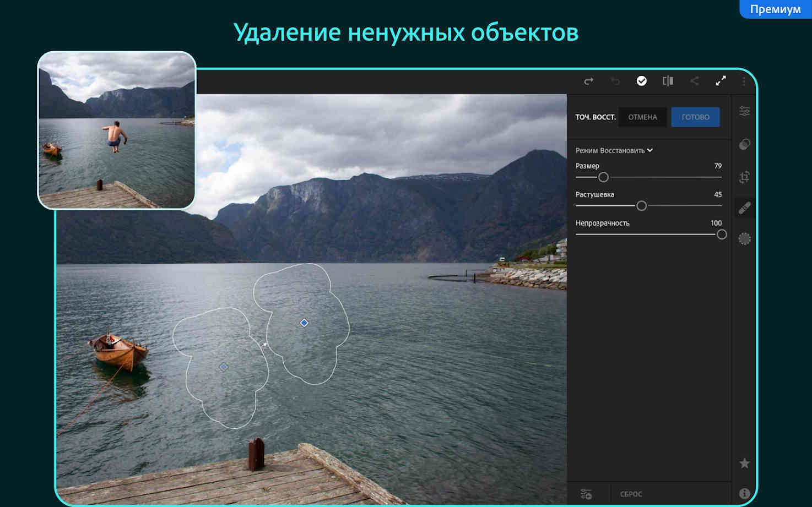This screenshot has width=812, height=507.
Task: Confirm edits with the round checkmark icon
Action: 642,81
